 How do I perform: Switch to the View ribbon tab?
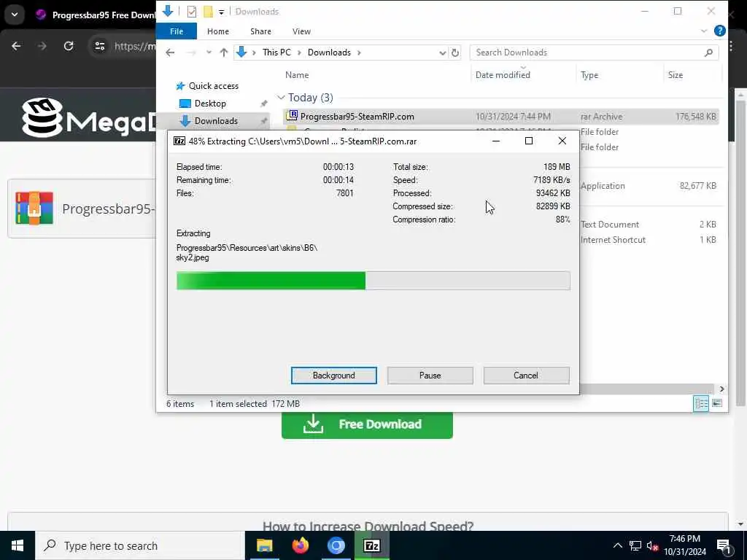click(x=301, y=31)
